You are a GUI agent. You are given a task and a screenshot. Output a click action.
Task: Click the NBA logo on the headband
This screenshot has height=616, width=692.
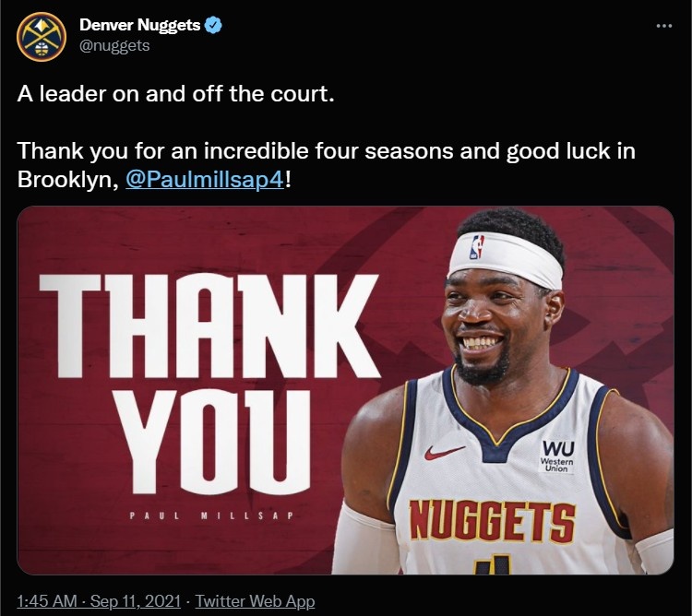tap(477, 246)
